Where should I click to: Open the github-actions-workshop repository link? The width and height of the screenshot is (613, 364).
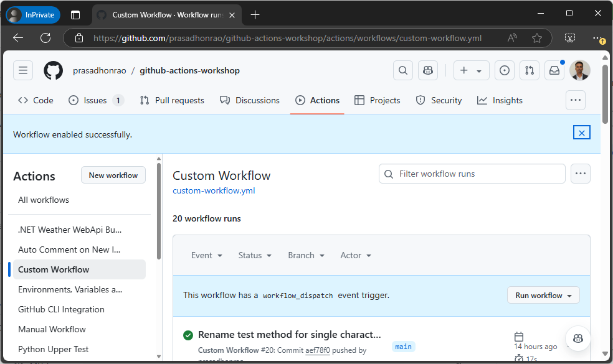click(189, 71)
